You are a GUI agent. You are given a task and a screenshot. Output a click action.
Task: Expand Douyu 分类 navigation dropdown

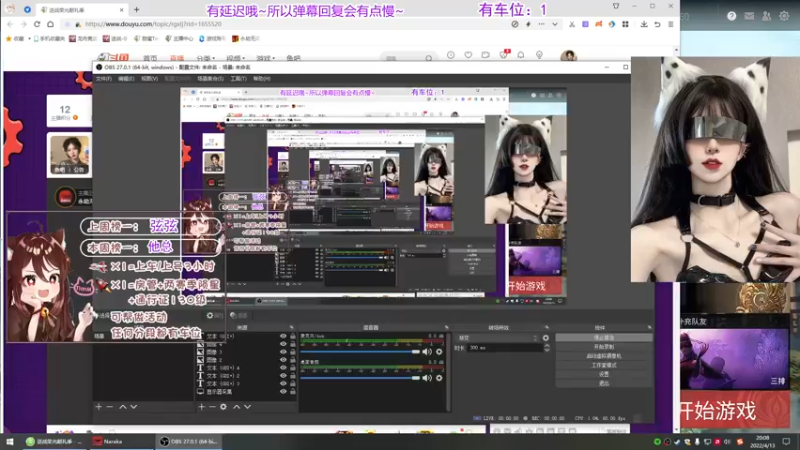pyautogui.click(x=206, y=58)
